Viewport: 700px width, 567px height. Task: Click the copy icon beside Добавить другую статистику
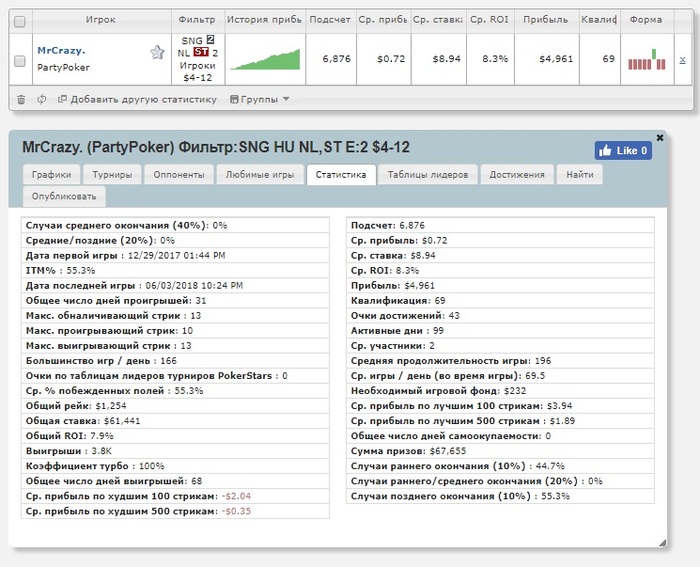coord(62,99)
